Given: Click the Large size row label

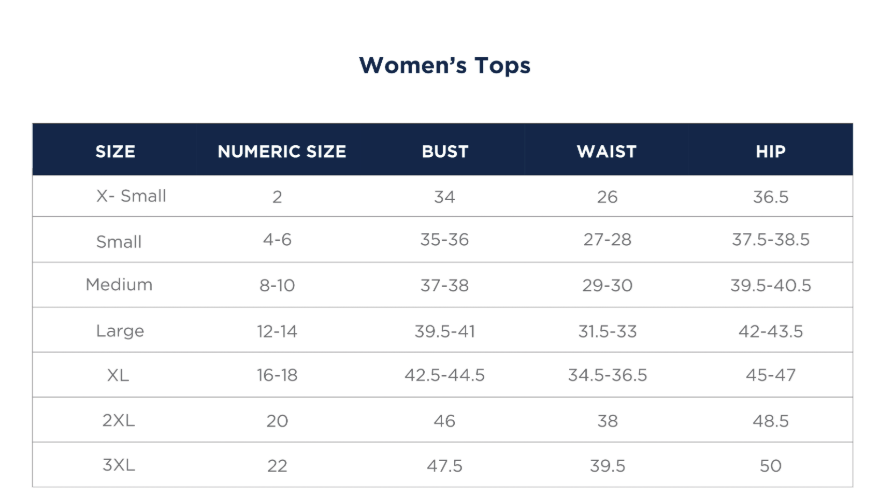Looking at the screenshot, I should click(x=120, y=331).
